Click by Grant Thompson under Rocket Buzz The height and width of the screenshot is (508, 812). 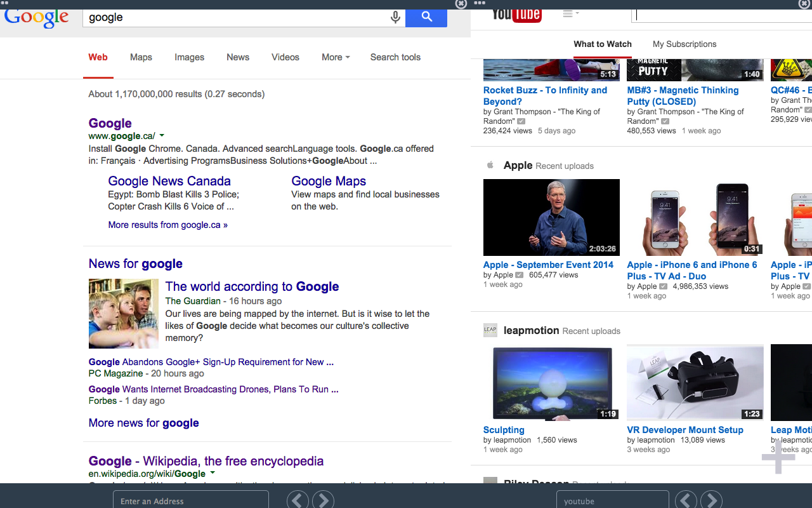point(542,116)
